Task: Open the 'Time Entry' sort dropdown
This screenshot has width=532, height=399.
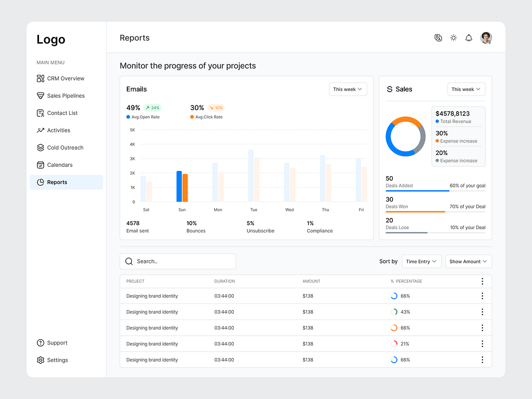Action: coord(421,261)
